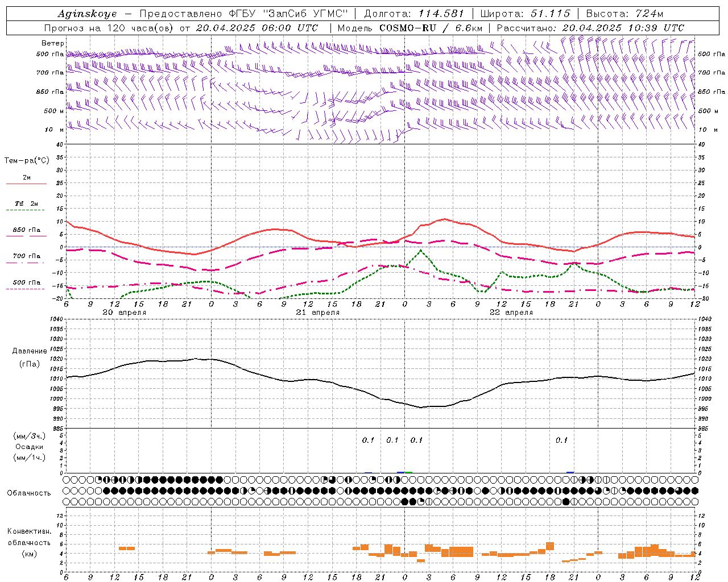Click the dashed line sample under Td 2м

pos(26,210)
